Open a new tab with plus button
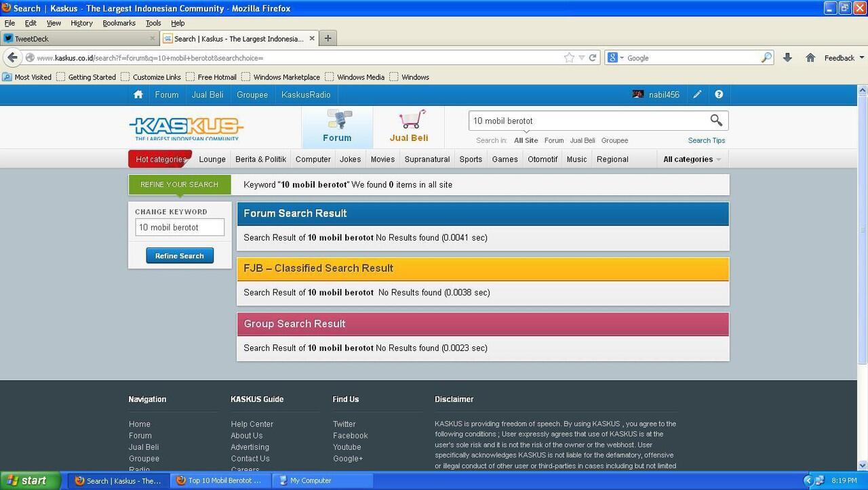The width and height of the screenshot is (868, 490). 328,39
